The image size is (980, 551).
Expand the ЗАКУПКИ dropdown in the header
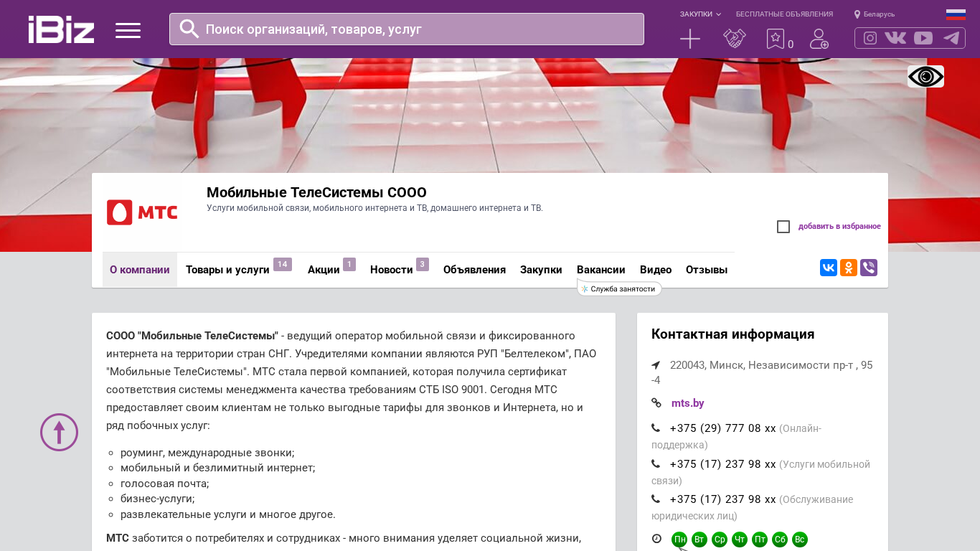click(x=700, y=14)
